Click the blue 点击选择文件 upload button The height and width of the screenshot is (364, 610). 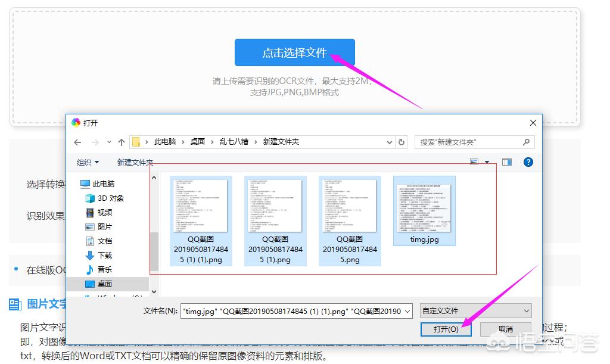click(x=294, y=52)
